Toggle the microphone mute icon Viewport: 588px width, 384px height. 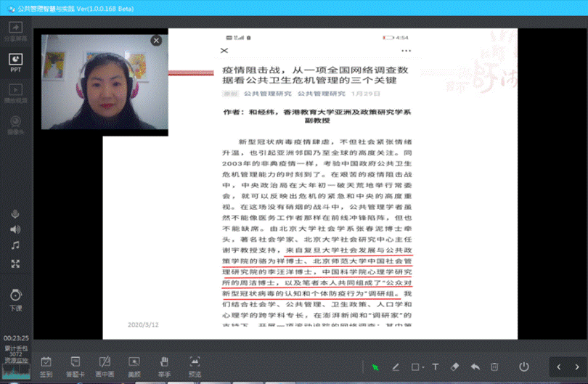[15, 213]
